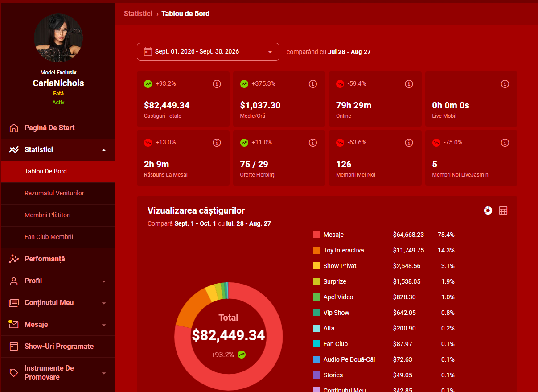Click the CarlaNichols profile photo
Viewport: 538px width, 392px height.
pyautogui.click(x=58, y=38)
